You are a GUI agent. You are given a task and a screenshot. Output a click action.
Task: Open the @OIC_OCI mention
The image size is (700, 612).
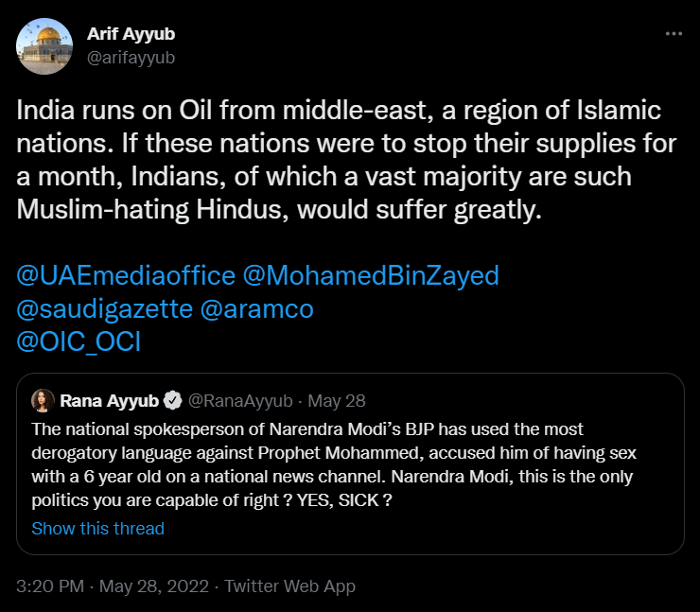tap(79, 341)
